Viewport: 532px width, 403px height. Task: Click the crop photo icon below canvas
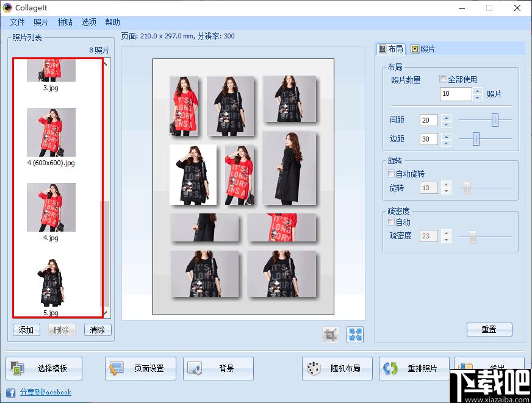[x=330, y=335]
